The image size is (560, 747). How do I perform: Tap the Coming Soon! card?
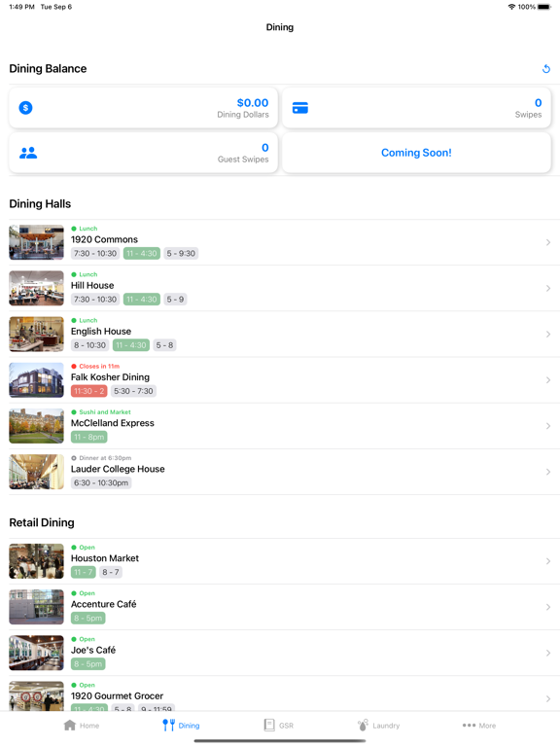tap(417, 153)
